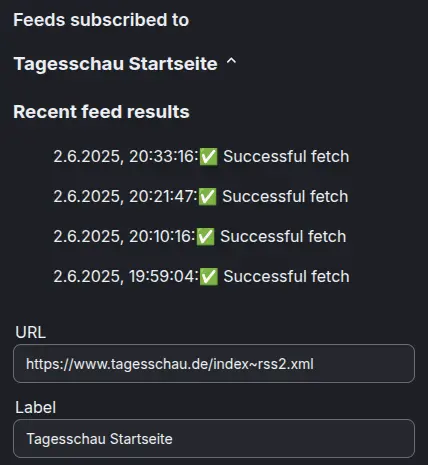Click the green checkmark for 19:59:04 fetch

pyautogui.click(x=209, y=277)
